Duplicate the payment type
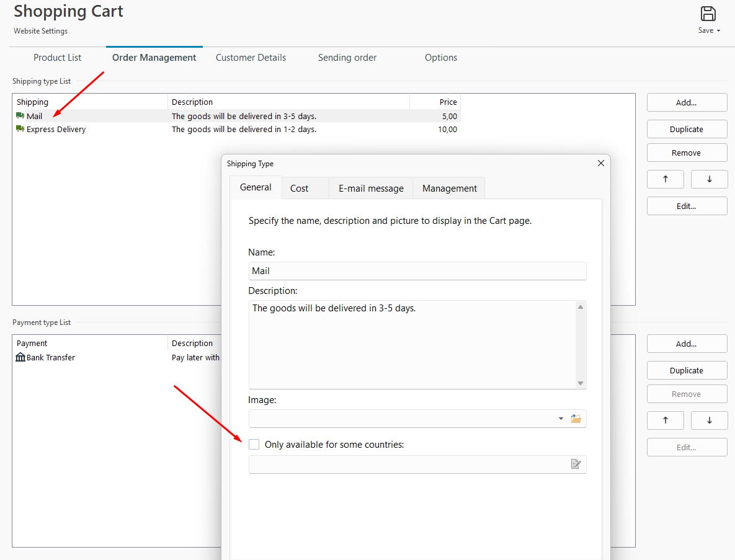Screen dimensions: 735x560 687,371
